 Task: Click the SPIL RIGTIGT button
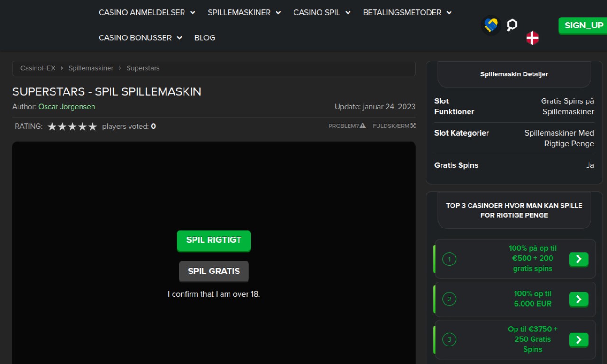(x=214, y=240)
